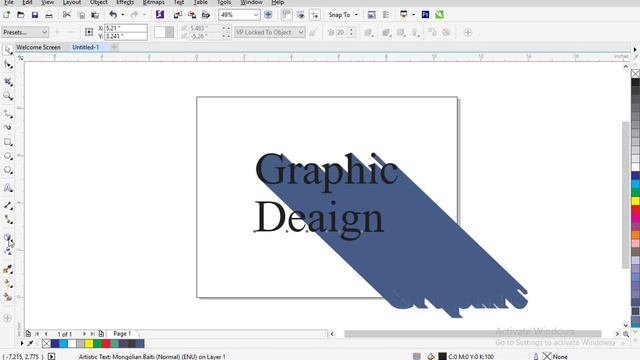Select the Connector tool
The width and height of the screenshot is (640, 360).
[7, 220]
